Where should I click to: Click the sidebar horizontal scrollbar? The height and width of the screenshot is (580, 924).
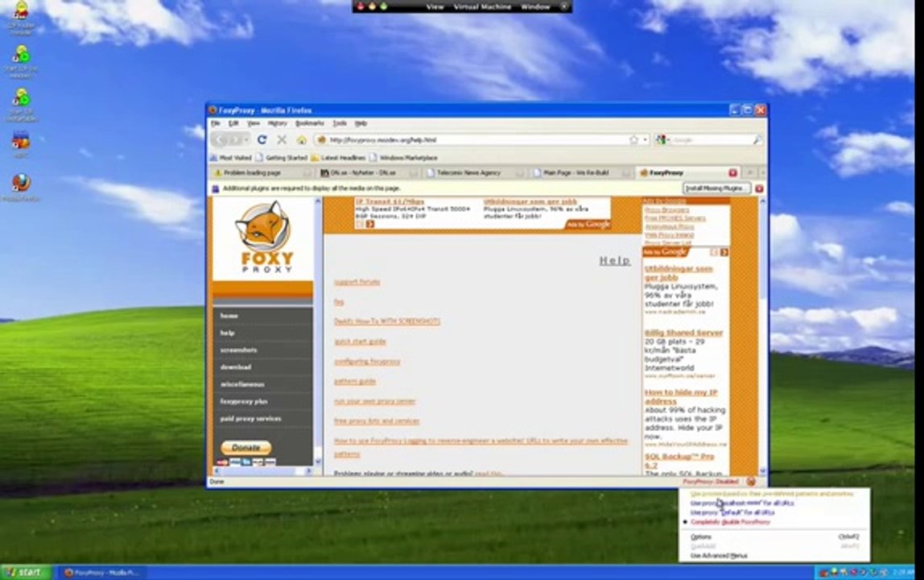click(262, 470)
